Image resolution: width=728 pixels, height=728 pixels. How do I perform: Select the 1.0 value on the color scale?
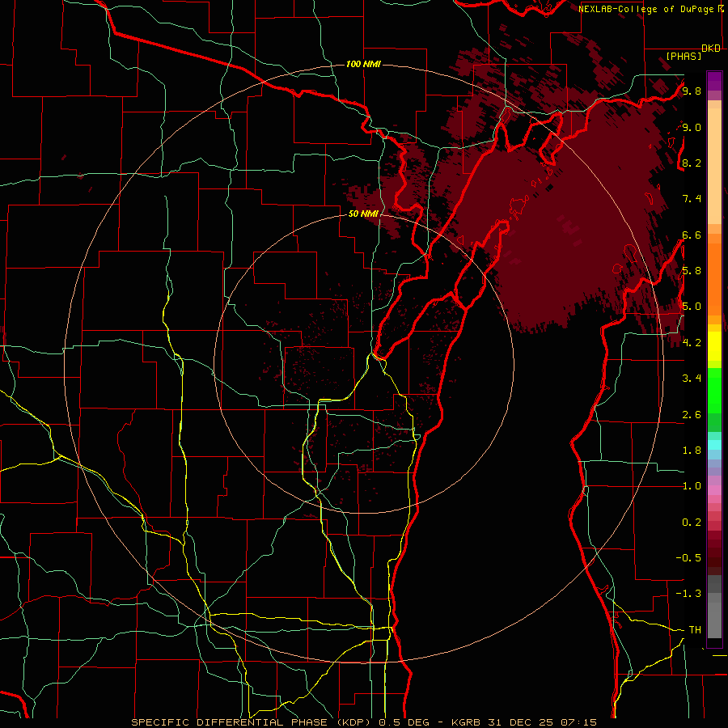692,486
